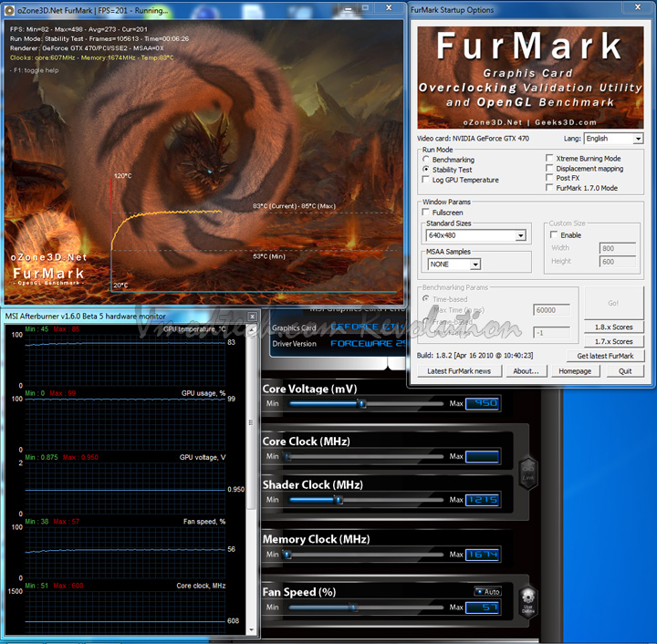Screen dimensions: 657x644
Task: Click the Core Clock slider handle
Action: point(287,457)
